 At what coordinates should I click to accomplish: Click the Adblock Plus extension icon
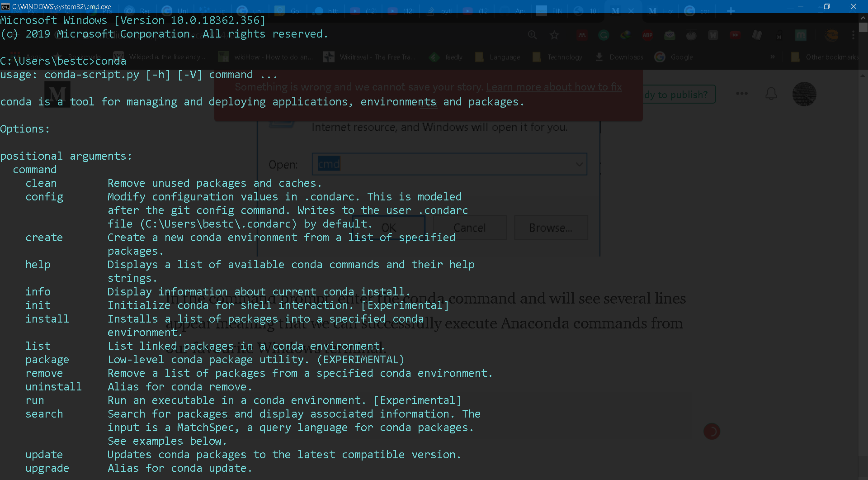pos(648,35)
